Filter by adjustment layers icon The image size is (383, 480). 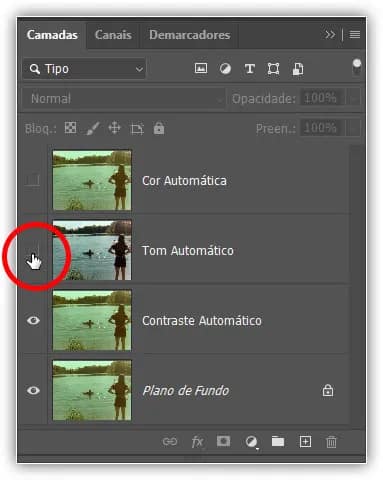coord(225,69)
